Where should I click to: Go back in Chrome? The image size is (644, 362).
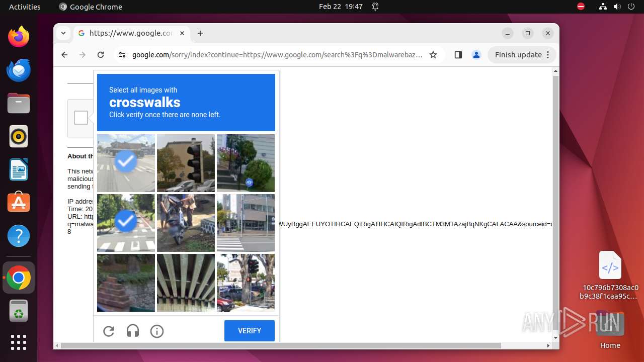tap(64, 55)
